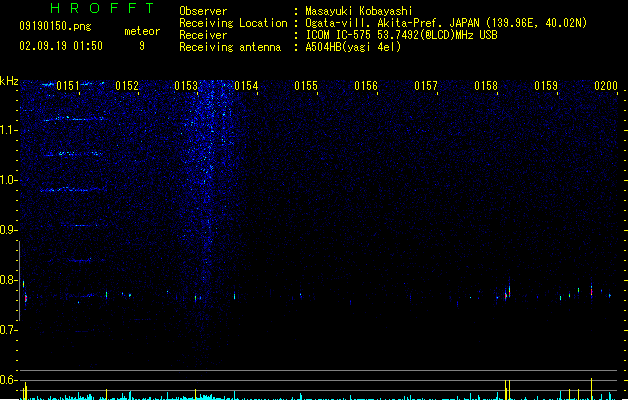Screen dimensions: 629x400
Task: Click the 0.9 frequency axis label
Action: (8, 230)
